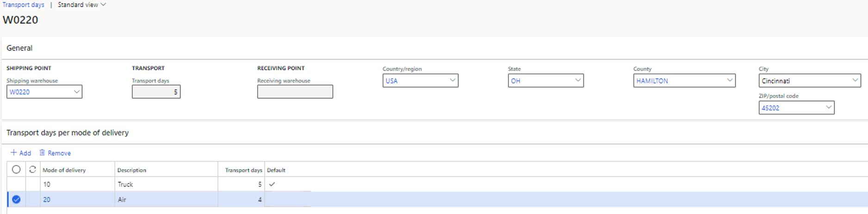
Task: Click the Add plus icon
Action: click(x=13, y=153)
